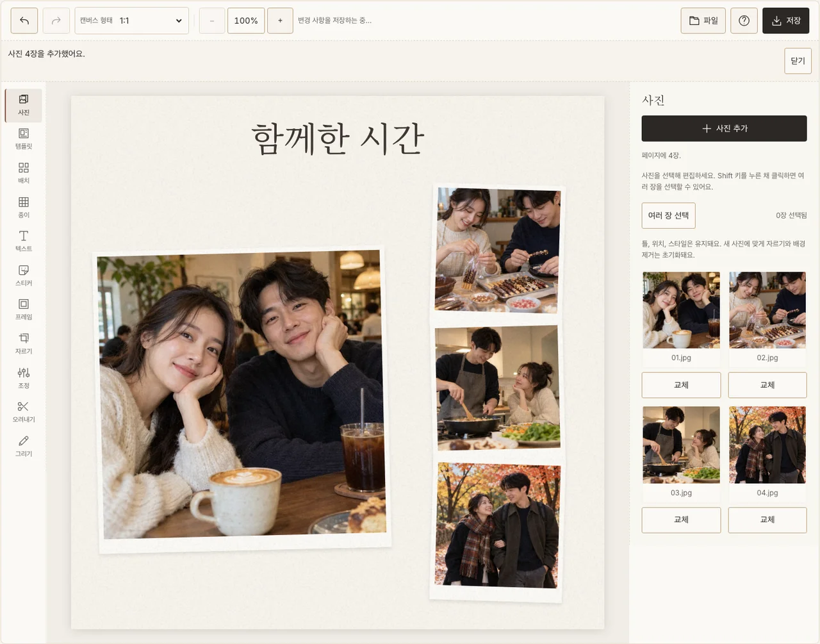Viewport: 820px width, 644px height.
Task: Select the large cafe photo on the canvas
Action: pos(242,400)
